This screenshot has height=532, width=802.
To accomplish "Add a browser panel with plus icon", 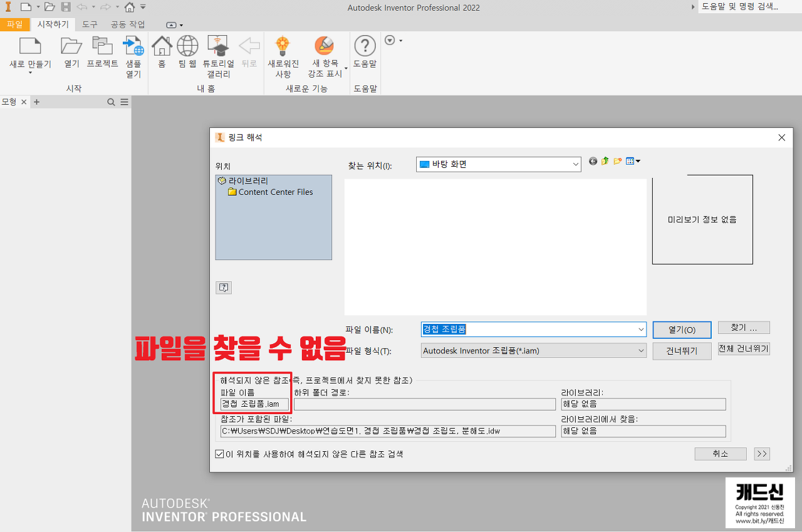I will click(36, 102).
